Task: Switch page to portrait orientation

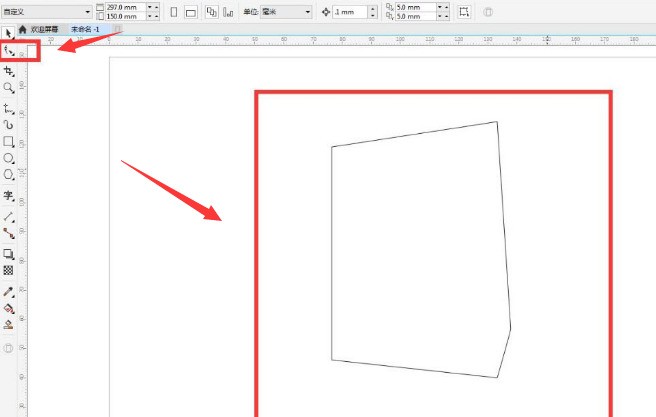Action: click(x=173, y=12)
